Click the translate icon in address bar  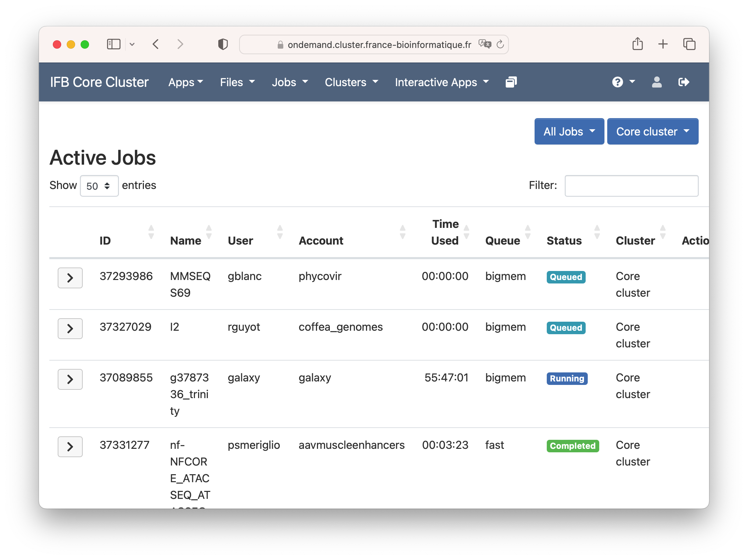coord(485,44)
